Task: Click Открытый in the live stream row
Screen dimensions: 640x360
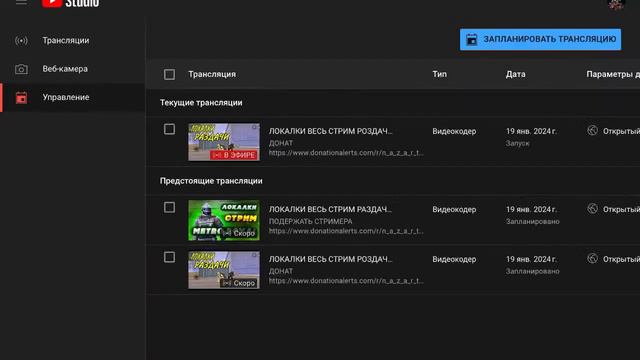Action: [x=621, y=131]
